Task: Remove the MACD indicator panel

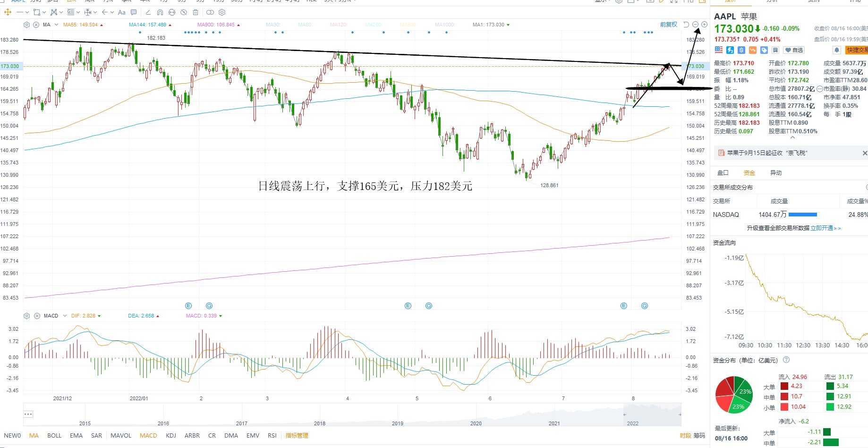Action: point(37,316)
